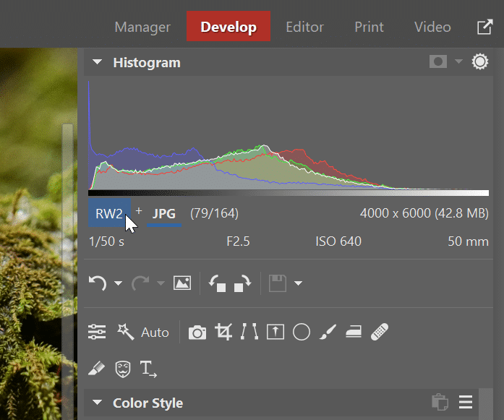Switch to the Manager tab

coord(142,27)
